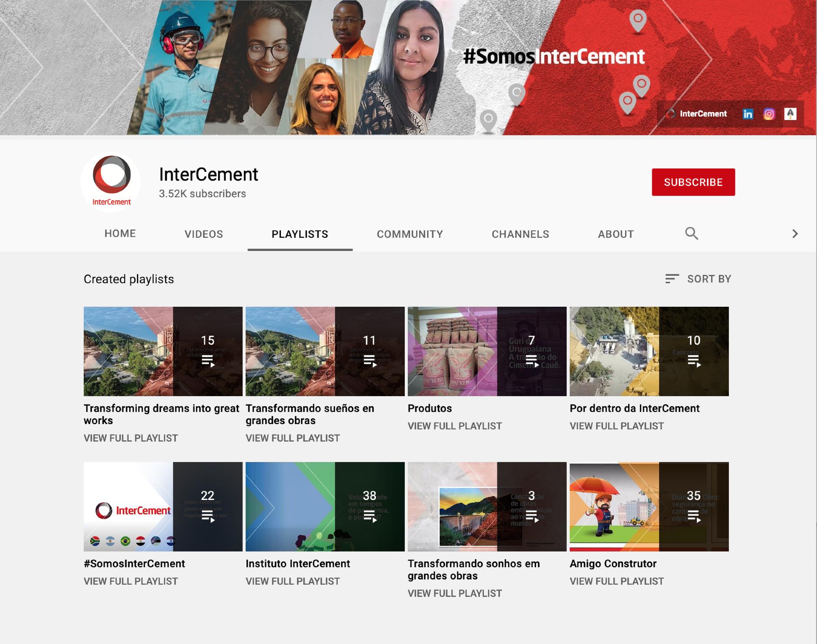The image size is (817, 644).
Task: Click the '3.52K subscribers' text
Action: click(202, 194)
